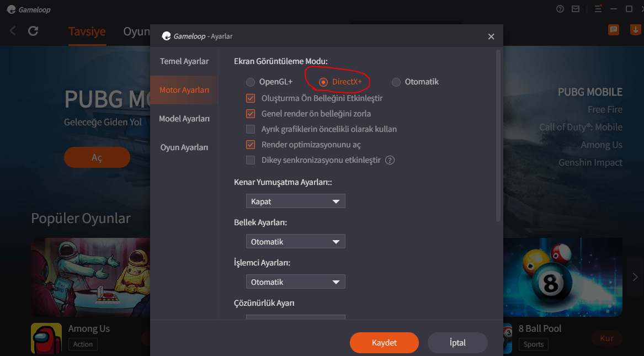Click the refresh icon in Gameloop toolbar
This screenshot has height=356, width=644.
(x=33, y=31)
